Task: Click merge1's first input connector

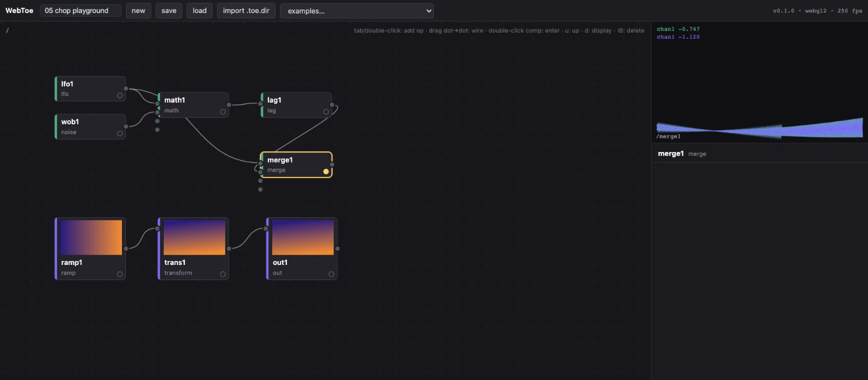Action: 260,163
